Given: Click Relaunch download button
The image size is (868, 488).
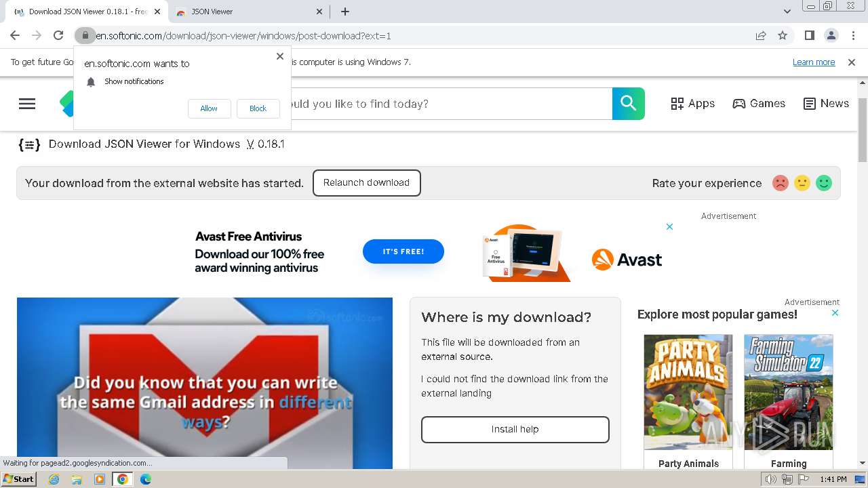Looking at the screenshot, I should click(366, 183).
